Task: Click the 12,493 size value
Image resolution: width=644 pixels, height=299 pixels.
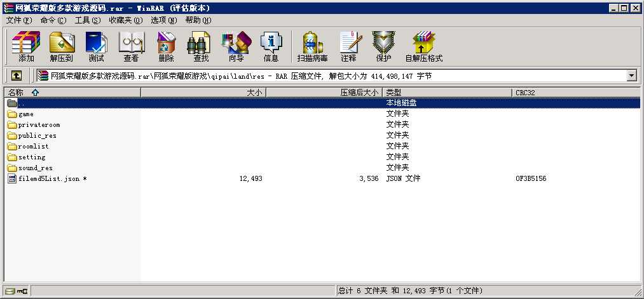Action: tap(251, 179)
